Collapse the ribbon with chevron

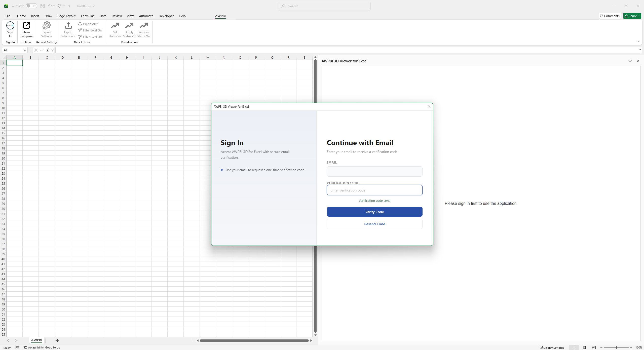click(638, 41)
